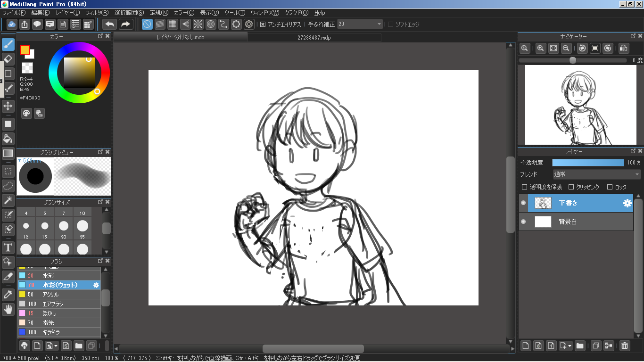Open the 選択範囲(S) menu
The image size is (644, 362).
pyautogui.click(x=129, y=13)
